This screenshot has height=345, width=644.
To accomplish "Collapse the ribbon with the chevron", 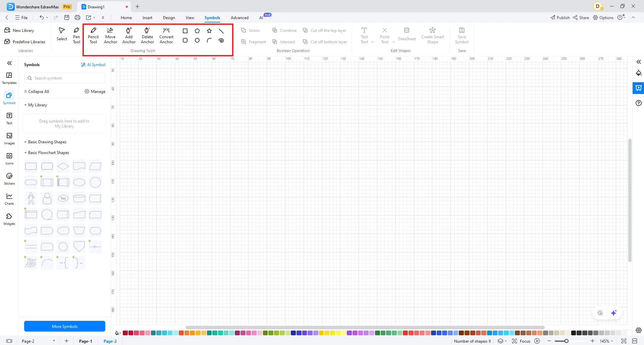I will (x=633, y=17).
